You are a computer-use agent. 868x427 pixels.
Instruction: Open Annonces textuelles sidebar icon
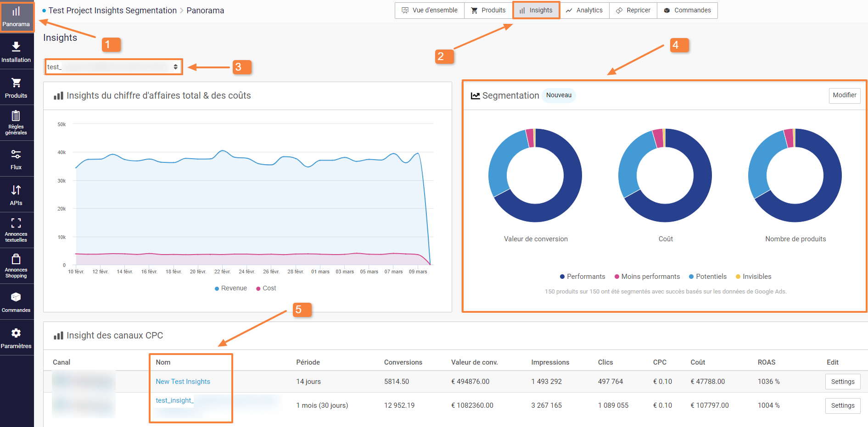pyautogui.click(x=16, y=223)
